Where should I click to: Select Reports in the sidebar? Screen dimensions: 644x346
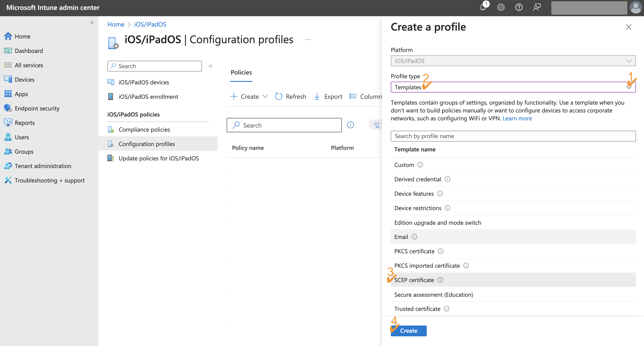(25, 123)
